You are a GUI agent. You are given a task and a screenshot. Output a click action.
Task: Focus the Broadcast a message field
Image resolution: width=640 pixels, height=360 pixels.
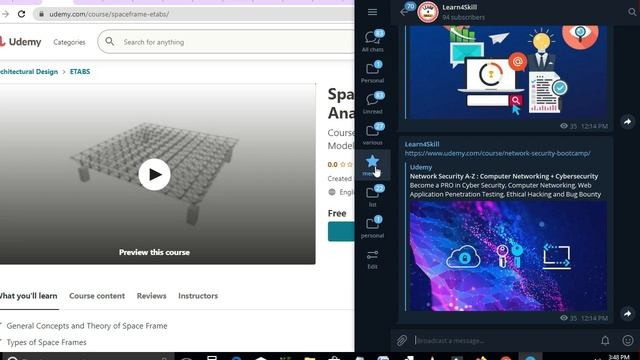pyautogui.click(x=504, y=340)
